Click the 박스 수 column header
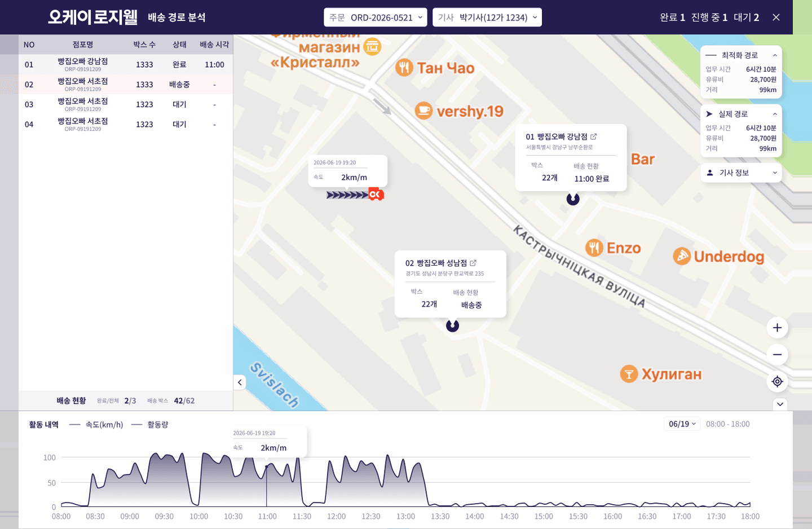 coord(144,45)
